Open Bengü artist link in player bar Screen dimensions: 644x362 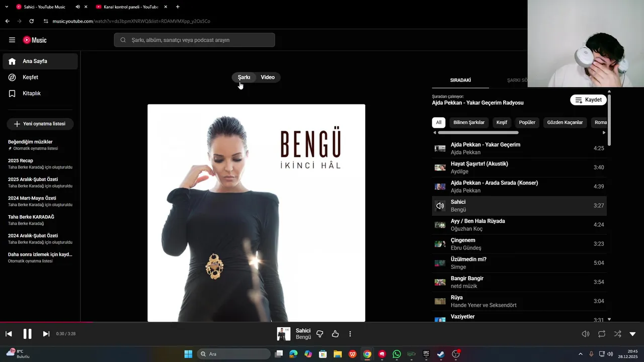click(x=303, y=337)
